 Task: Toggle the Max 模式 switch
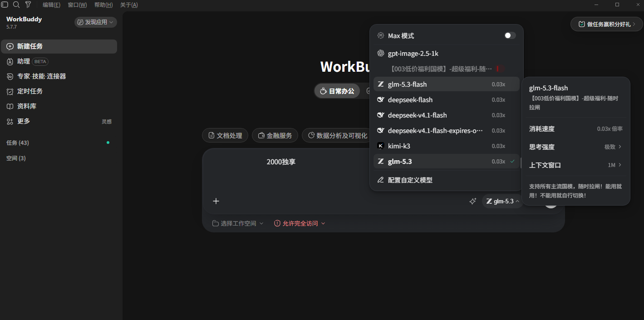510,35
